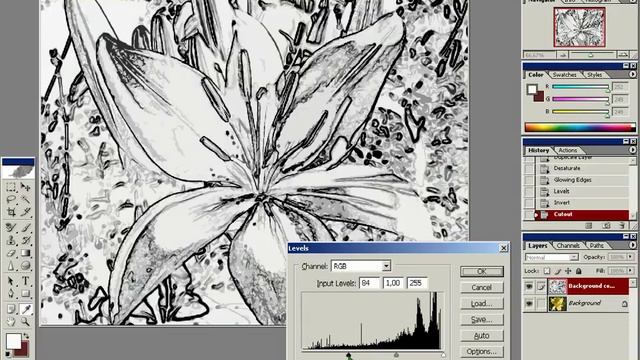Viewport: 640px width, 360px height.
Task: Select the Background layer thumbnail
Action: [558, 304]
